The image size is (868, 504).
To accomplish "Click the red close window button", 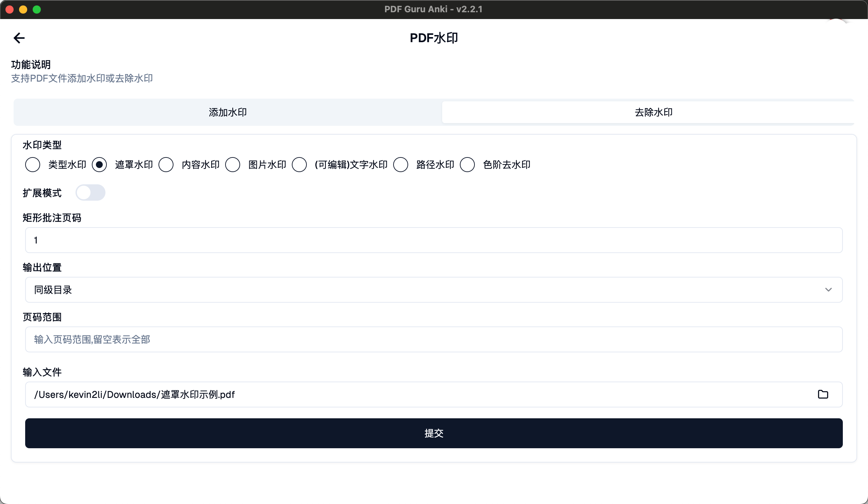I will click(x=10, y=9).
